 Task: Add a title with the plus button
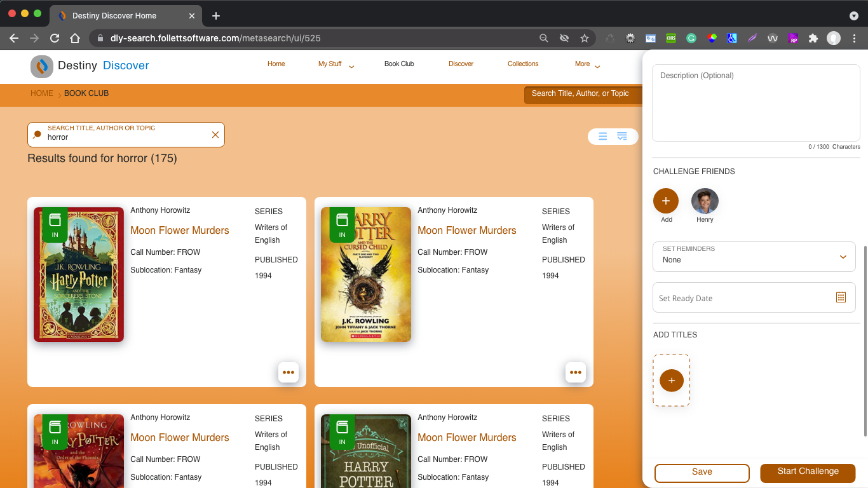[x=672, y=381]
